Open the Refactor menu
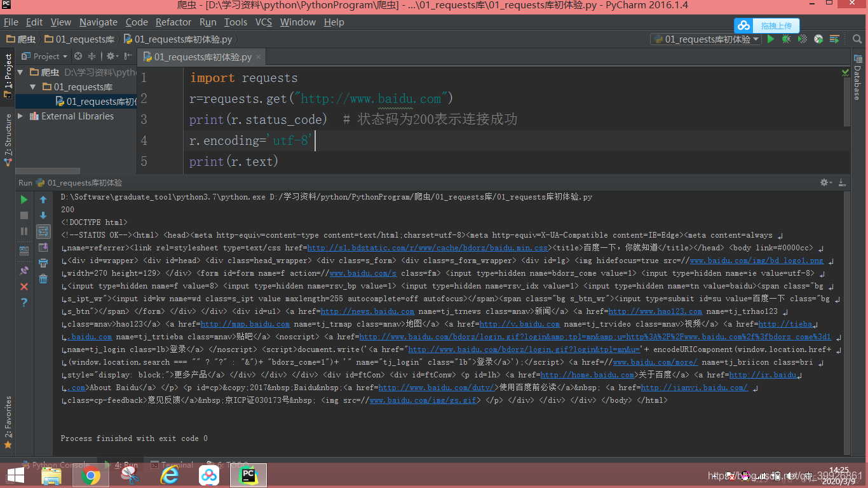The height and width of the screenshot is (488, 868). [173, 22]
